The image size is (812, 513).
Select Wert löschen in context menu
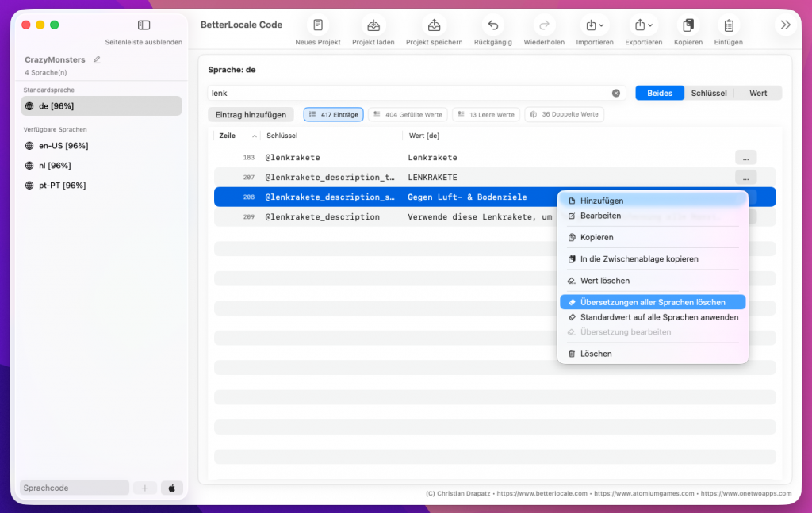[604, 281]
